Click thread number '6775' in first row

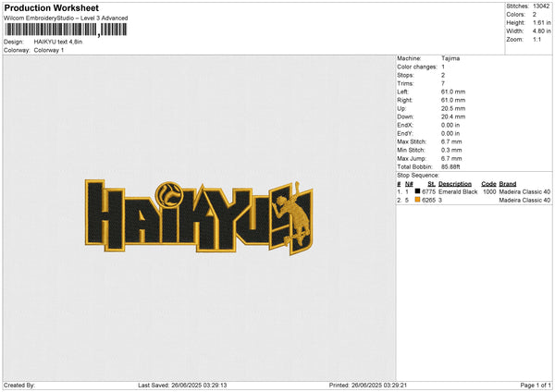point(428,191)
